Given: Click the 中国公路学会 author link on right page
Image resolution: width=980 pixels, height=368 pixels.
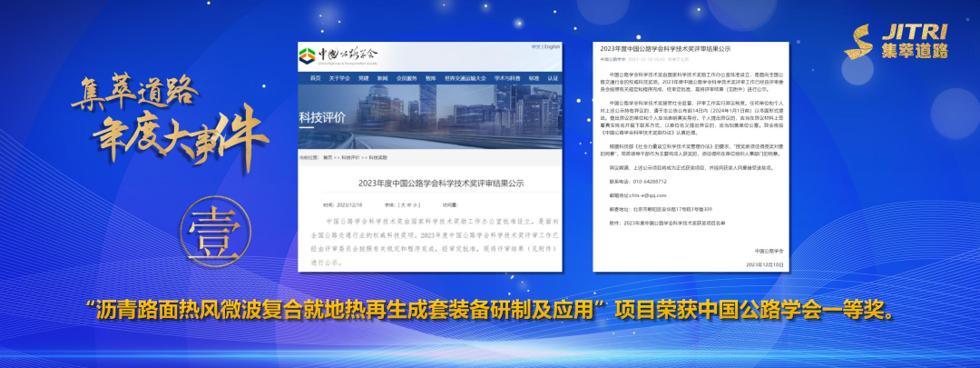Looking at the screenshot, I should click(613, 59).
